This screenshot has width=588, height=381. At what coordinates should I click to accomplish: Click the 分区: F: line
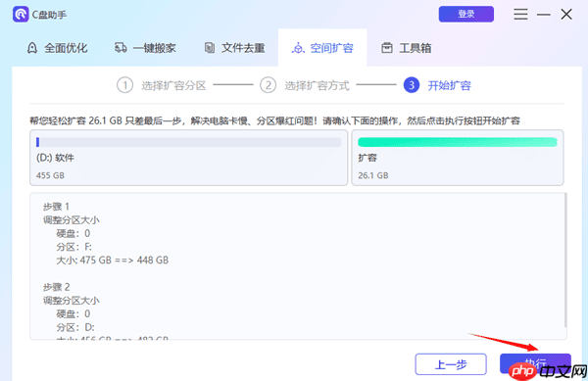coord(73,247)
